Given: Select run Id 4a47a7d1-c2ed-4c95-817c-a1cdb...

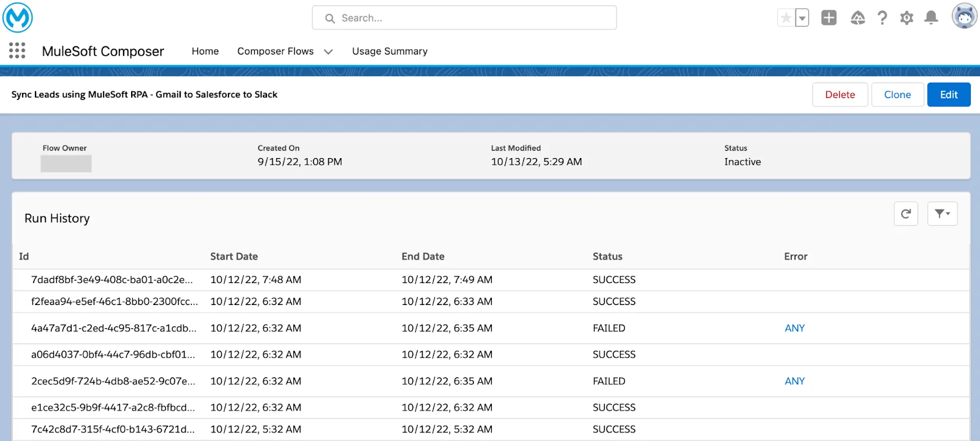Looking at the screenshot, I should point(114,328).
